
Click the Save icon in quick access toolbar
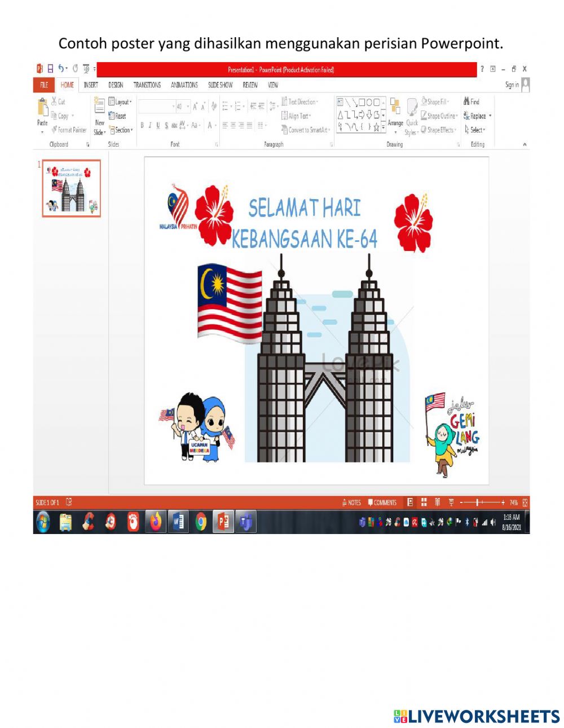coord(50,69)
